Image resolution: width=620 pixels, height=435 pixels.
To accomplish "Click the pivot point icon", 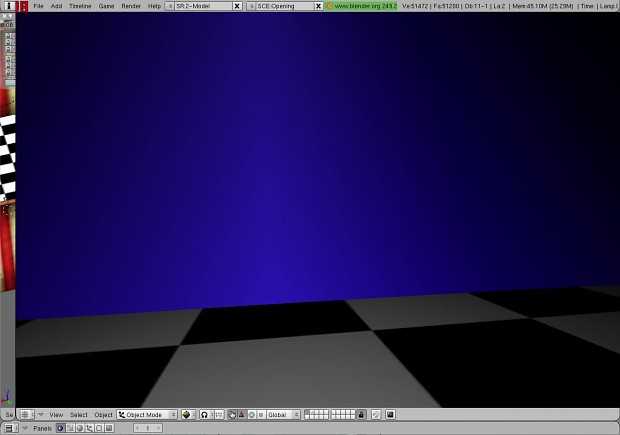I will pos(205,414).
